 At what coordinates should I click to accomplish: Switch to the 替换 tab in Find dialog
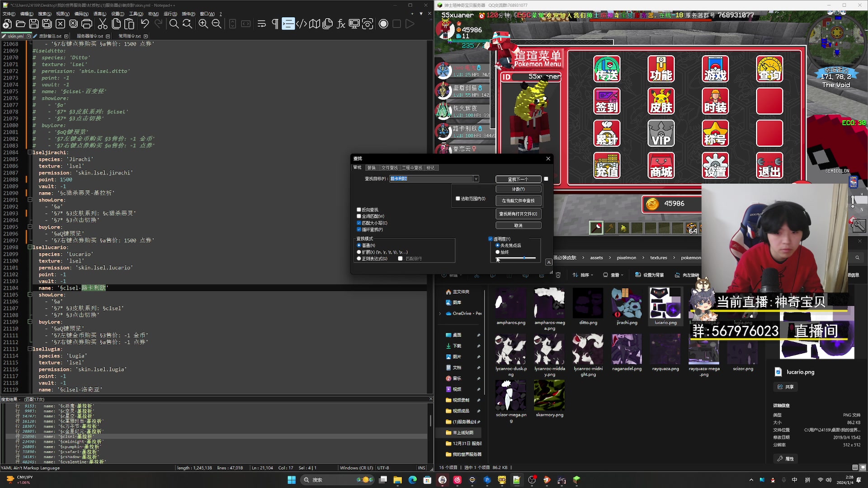[371, 168]
